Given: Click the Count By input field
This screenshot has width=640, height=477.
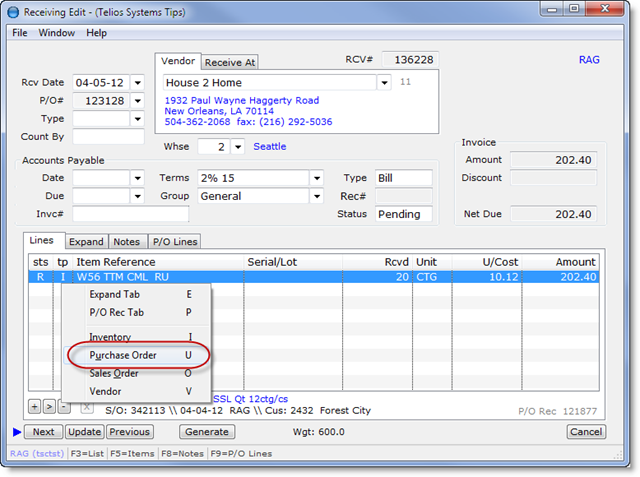Looking at the screenshot, I should click(x=108, y=137).
